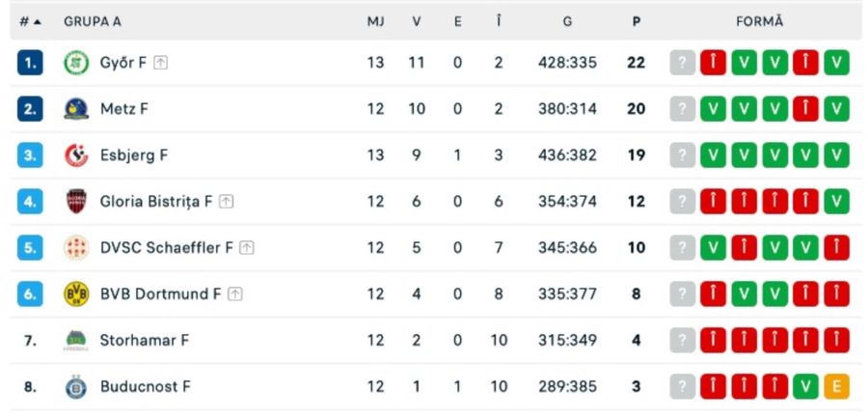Sort table by MJ matches column
Screen dimensions: 868x420
[375, 21]
